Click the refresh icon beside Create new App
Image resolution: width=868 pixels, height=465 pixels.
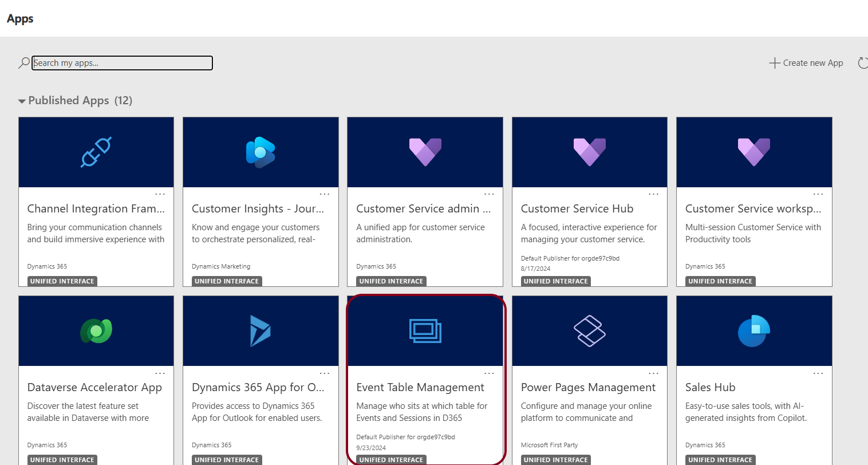click(862, 63)
